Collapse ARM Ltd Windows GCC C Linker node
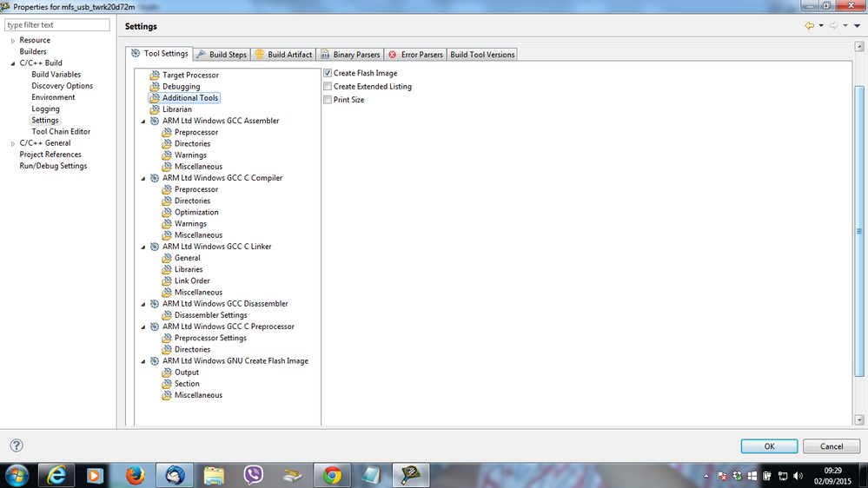 pyautogui.click(x=143, y=247)
